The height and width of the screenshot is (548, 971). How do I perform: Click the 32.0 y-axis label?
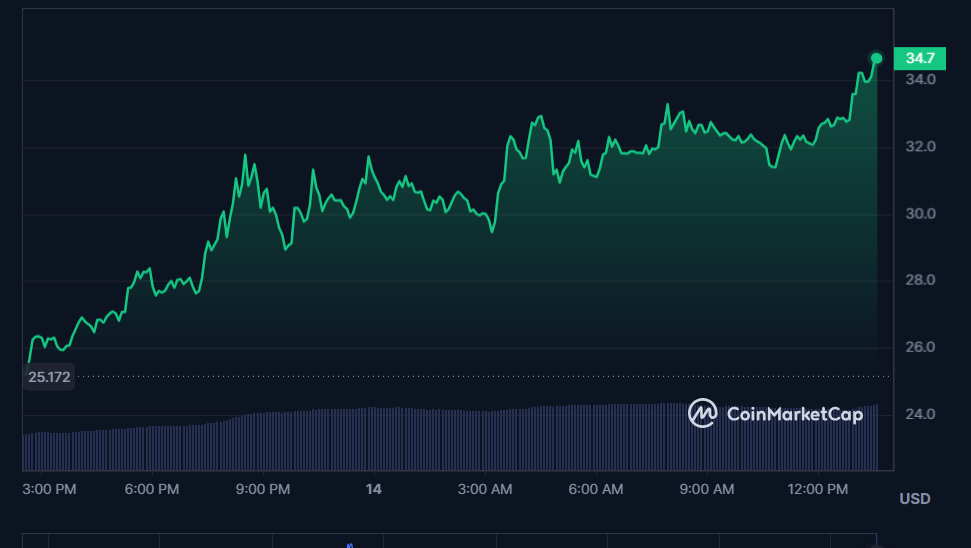(920, 147)
